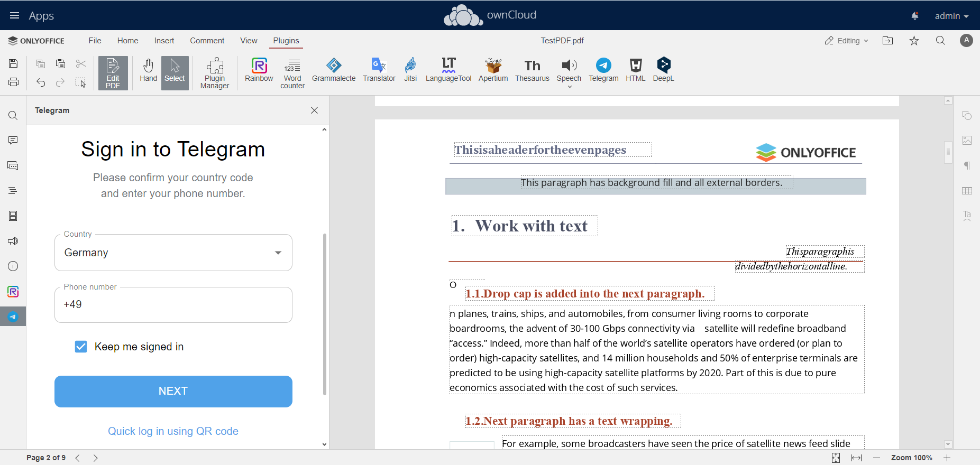Viewport: 980px width, 465px height.
Task: Open the Table settings right sidebar icon
Action: point(967,191)
